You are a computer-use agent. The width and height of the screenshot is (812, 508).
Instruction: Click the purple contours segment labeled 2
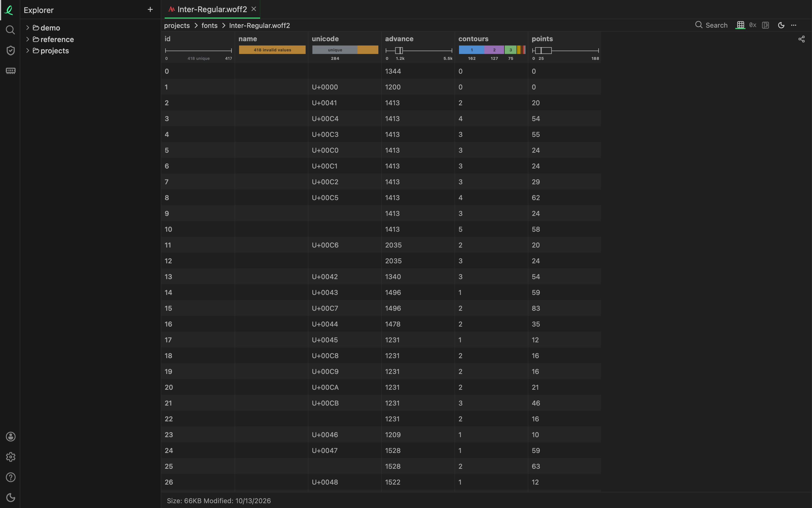pos(494,50)
